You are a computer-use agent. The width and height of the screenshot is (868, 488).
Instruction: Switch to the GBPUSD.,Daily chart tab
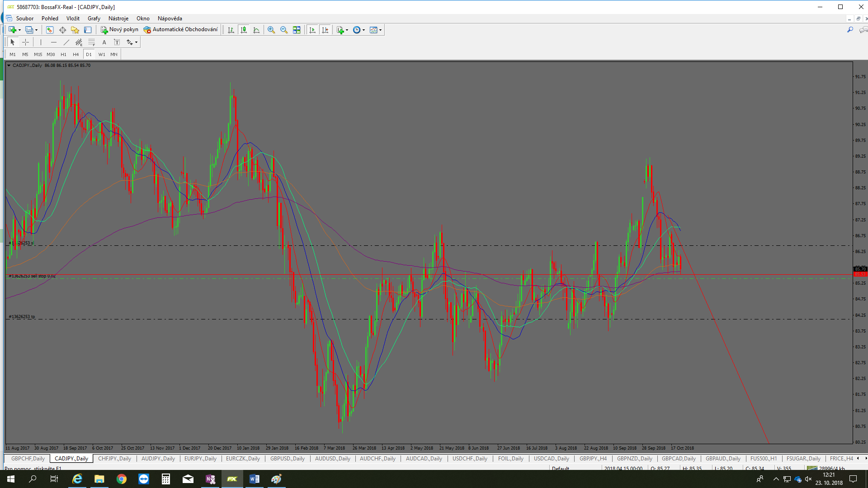[287, 458]
